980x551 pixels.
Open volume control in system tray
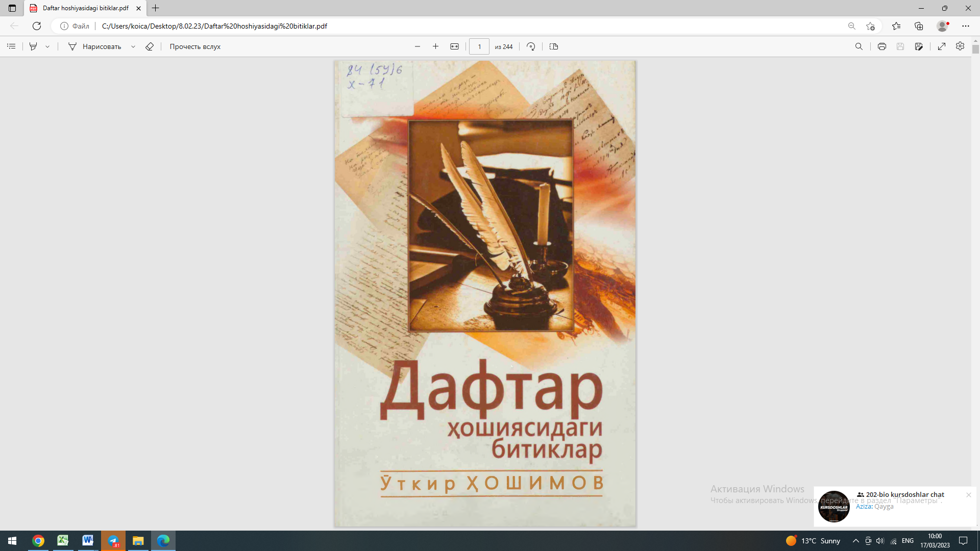[880, 541]
